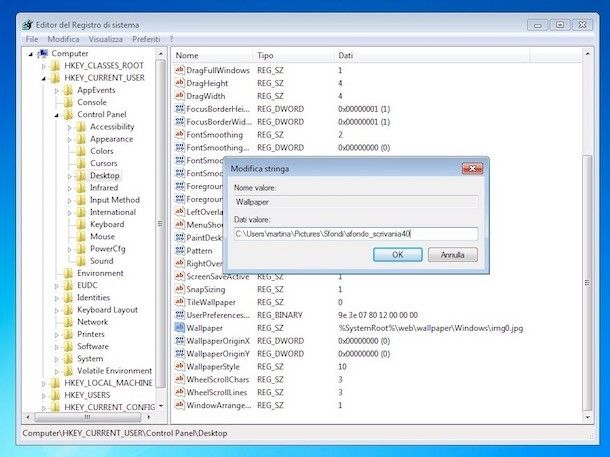This screenshot has width=610, height=457.
Task: Click the WindowArrange value icon
Action: (179, 405)
